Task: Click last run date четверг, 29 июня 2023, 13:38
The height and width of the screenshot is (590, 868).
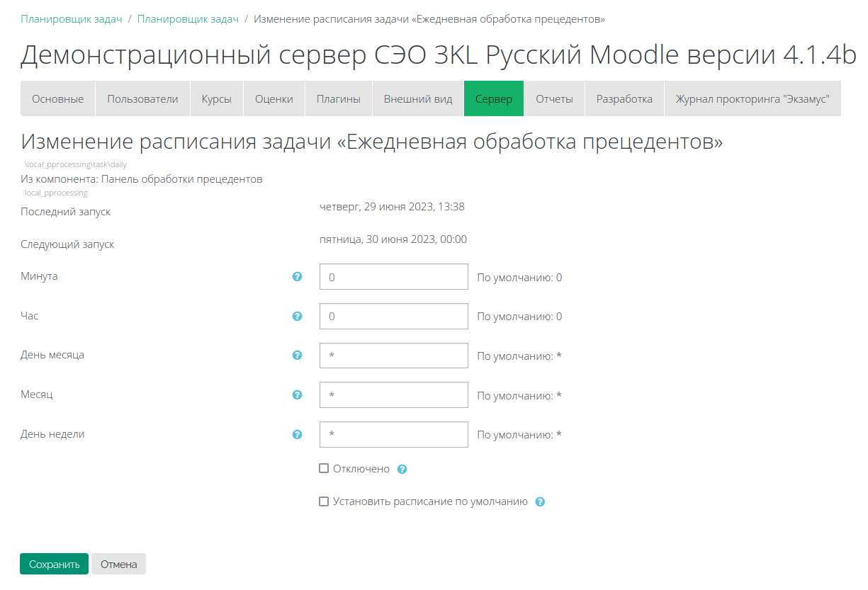Action: point(392,207)
